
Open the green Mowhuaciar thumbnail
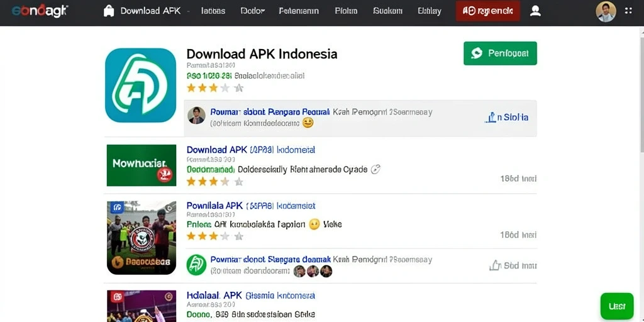(x=142, y=165)
